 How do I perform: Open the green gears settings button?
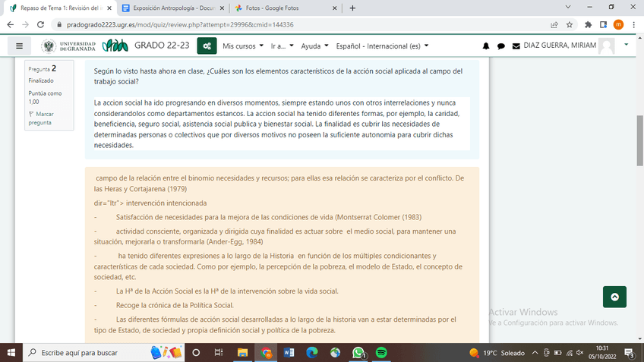coord(207,46)
